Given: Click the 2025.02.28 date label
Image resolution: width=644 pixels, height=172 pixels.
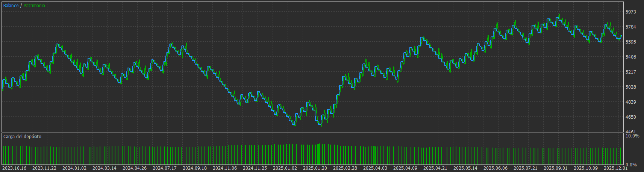Looking at the screenshot, I should pos(345,168).
